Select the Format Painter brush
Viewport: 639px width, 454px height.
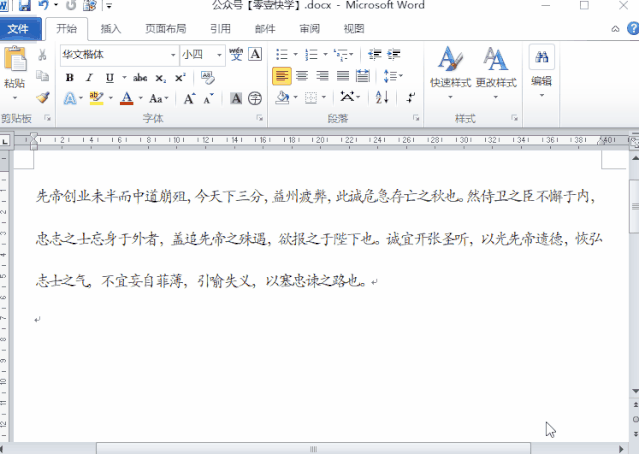(42, 98)
